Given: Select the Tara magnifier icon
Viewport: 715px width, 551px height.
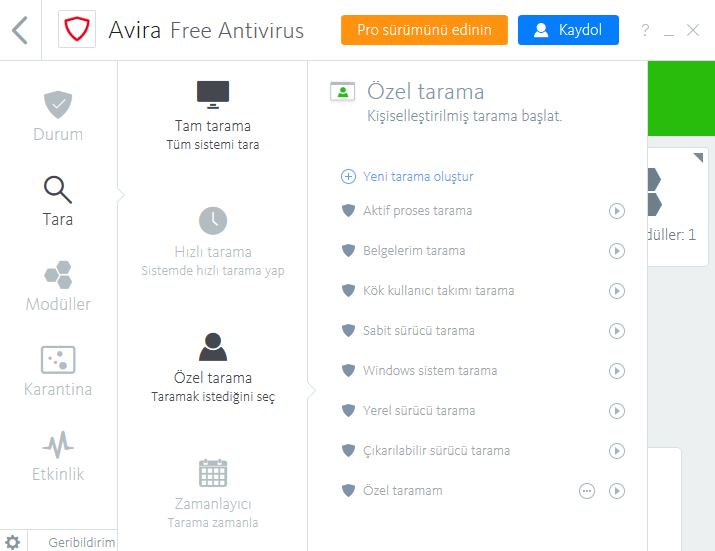Looking at the screenshot, I should (58, 190).
